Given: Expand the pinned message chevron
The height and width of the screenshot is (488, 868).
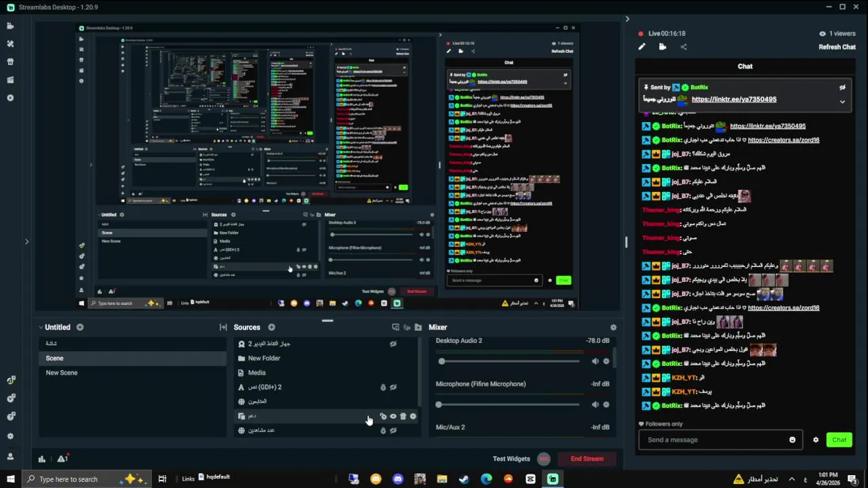Looking at the screenshot, I should (x=842, y=102).
